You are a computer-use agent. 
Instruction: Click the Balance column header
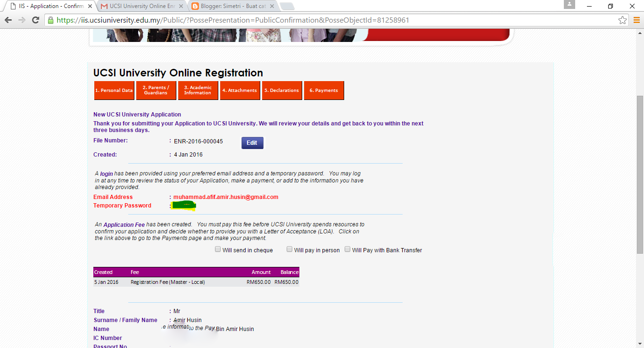tap(289, 272)
